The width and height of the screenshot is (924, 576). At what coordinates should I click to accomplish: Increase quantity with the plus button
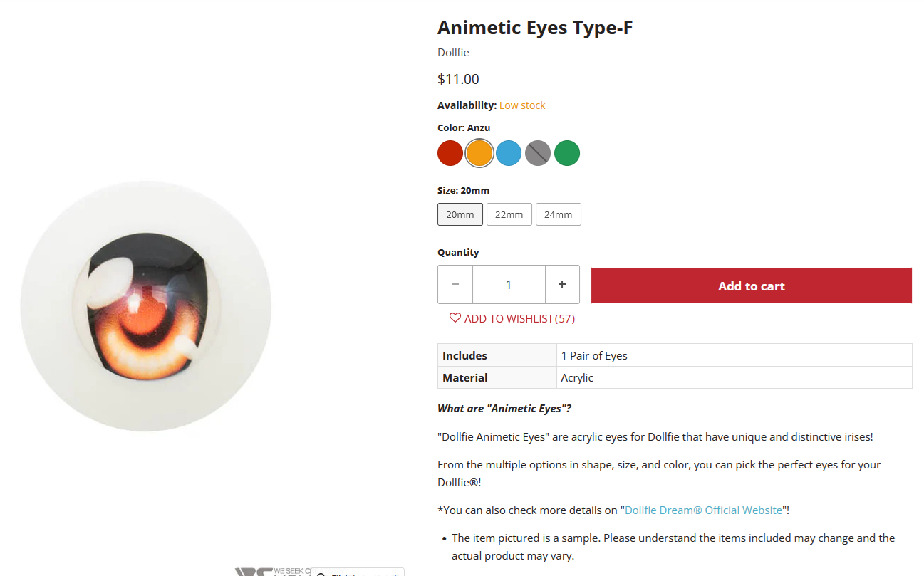tap(562, 285)
